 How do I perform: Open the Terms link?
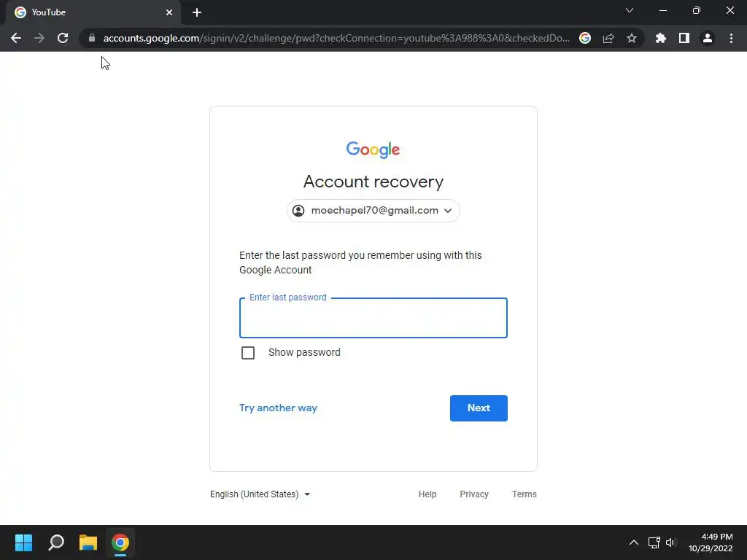coord(524,494)
